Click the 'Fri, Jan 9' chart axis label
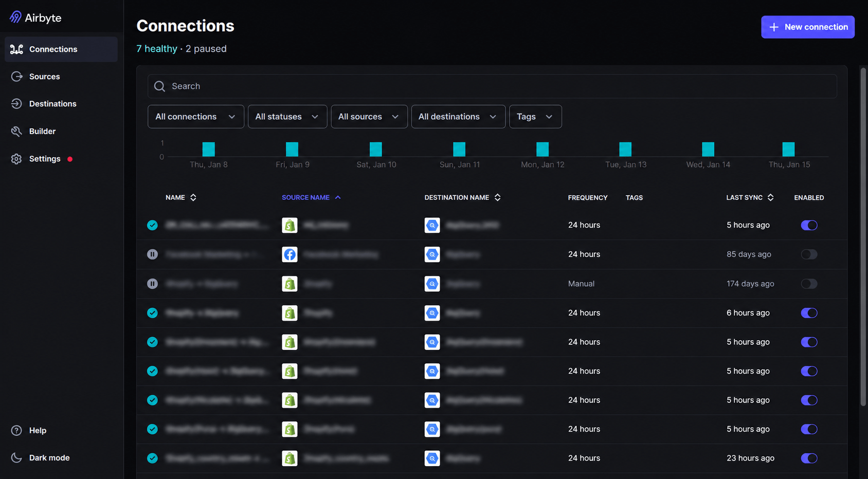 pyautogui.click(x=293, y=164)
